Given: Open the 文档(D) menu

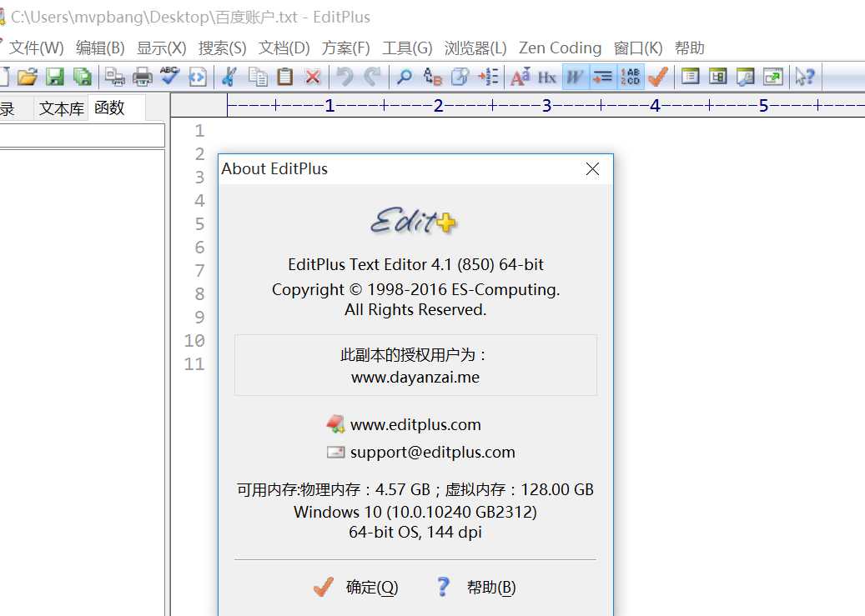Looking at the screenshot, I should pos(284,48).
